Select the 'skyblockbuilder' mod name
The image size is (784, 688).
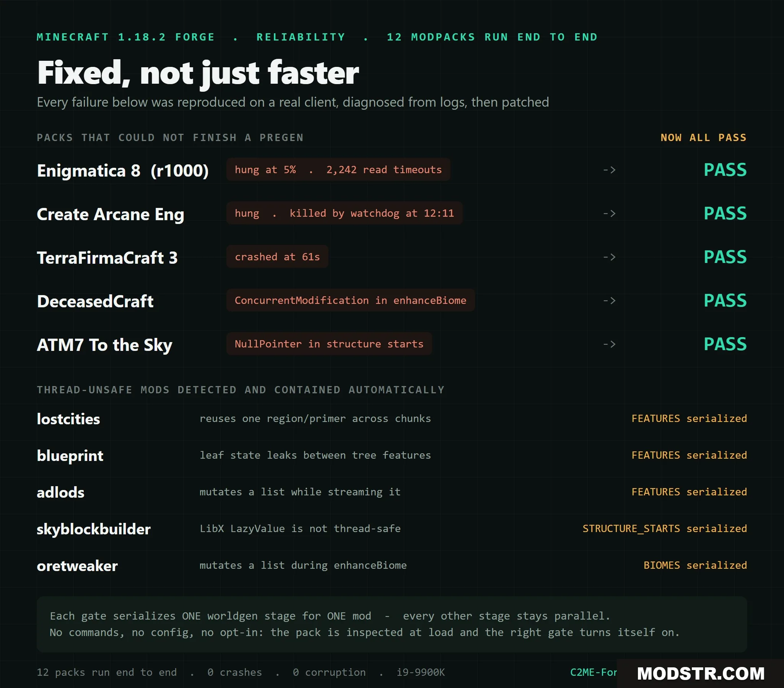[x=94, y=529]
